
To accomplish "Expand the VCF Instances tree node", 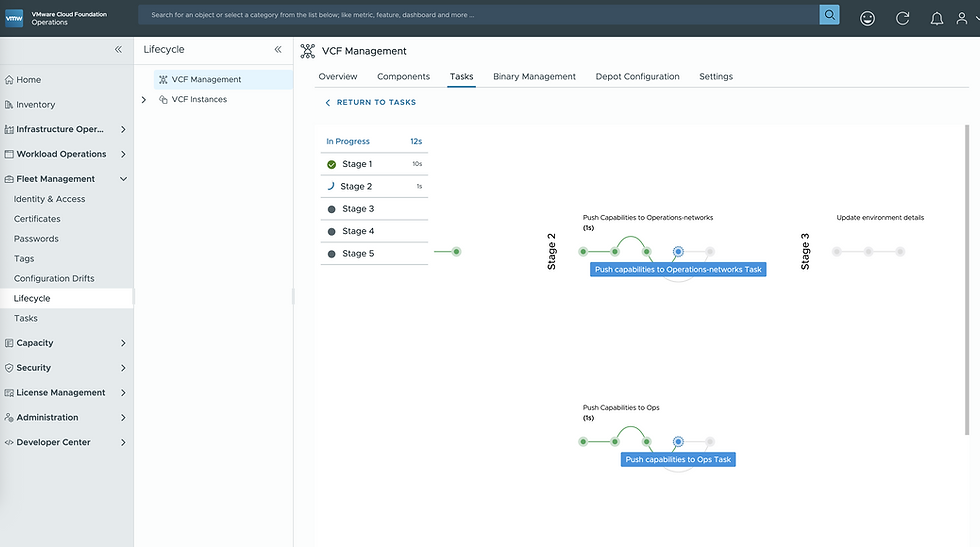I will [144, 99].
